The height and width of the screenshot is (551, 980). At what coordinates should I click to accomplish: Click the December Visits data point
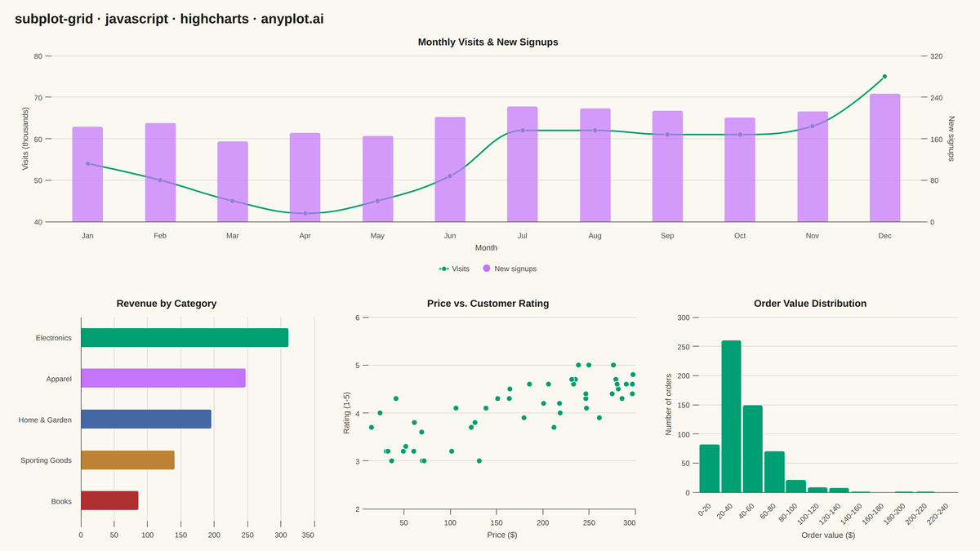[x=884, y=77]
